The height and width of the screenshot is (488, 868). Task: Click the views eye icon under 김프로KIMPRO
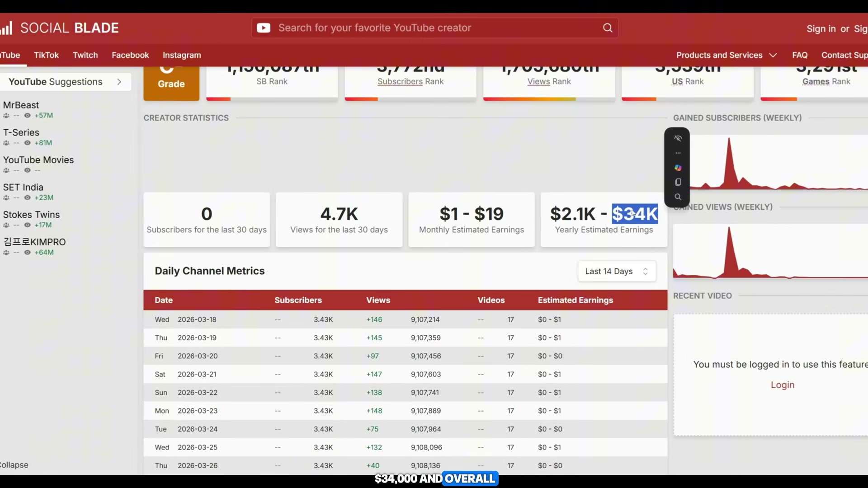click(27, 253)
